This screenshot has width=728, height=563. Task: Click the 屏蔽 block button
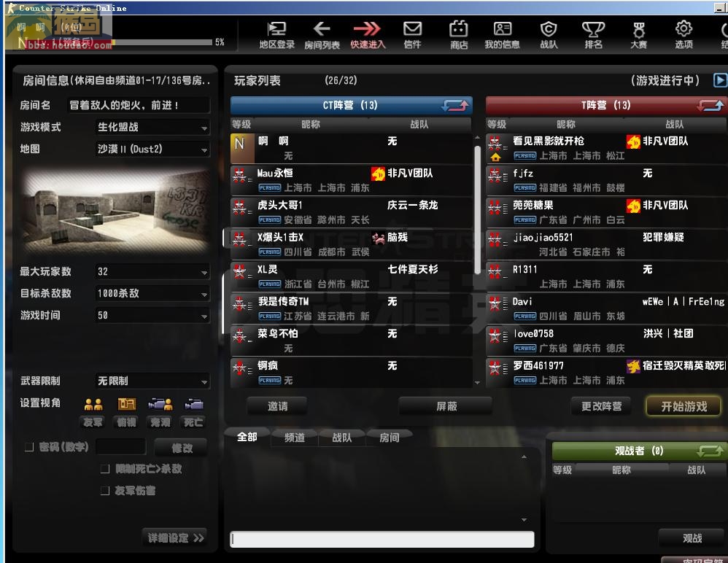tap(446, 406)
